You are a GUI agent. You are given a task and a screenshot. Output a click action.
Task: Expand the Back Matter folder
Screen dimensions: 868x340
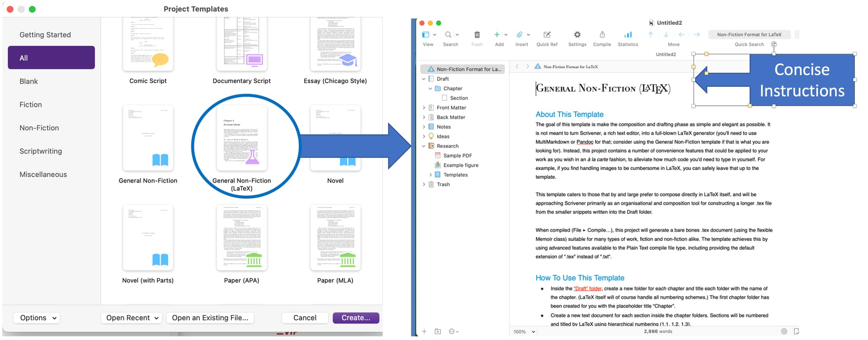tap(424, 117)
